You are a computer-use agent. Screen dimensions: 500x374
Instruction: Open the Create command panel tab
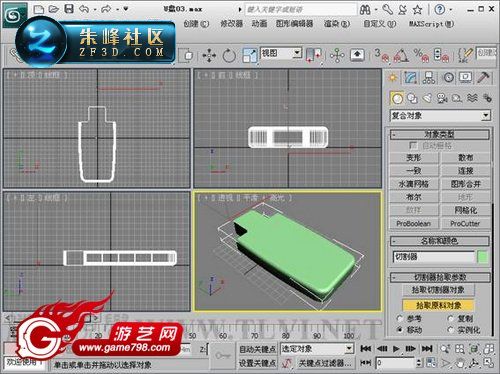[x=393, y=78]
